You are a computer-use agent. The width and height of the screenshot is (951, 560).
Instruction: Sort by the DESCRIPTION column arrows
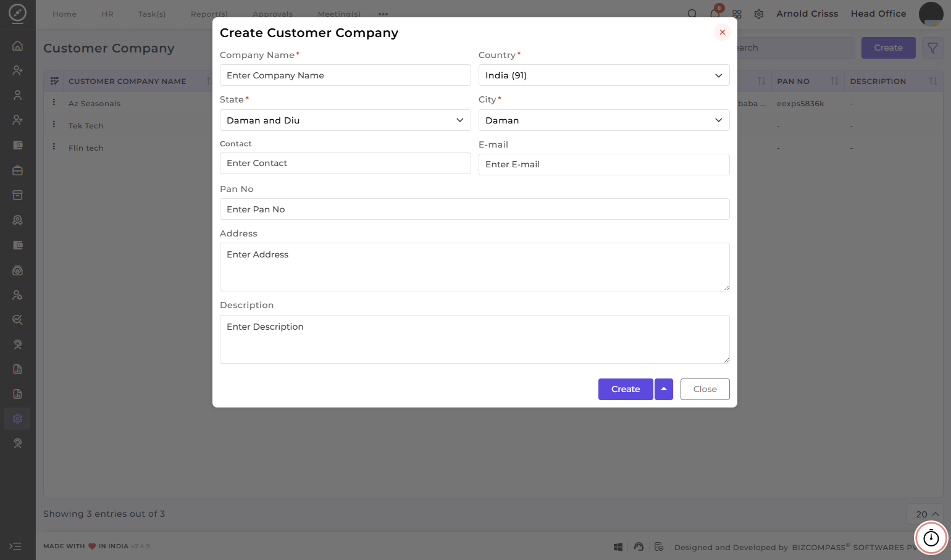coord(933,81)
